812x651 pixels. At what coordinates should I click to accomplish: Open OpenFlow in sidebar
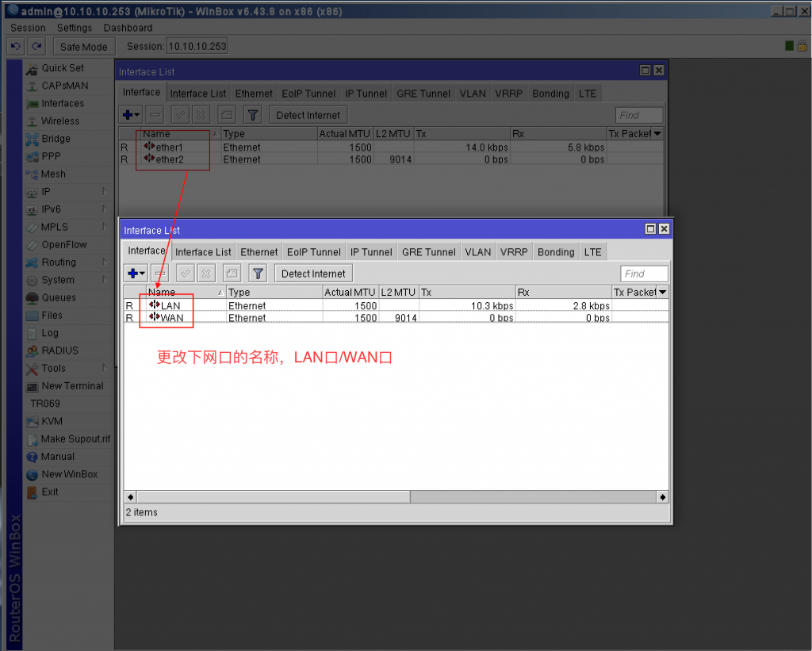point(63,244)
